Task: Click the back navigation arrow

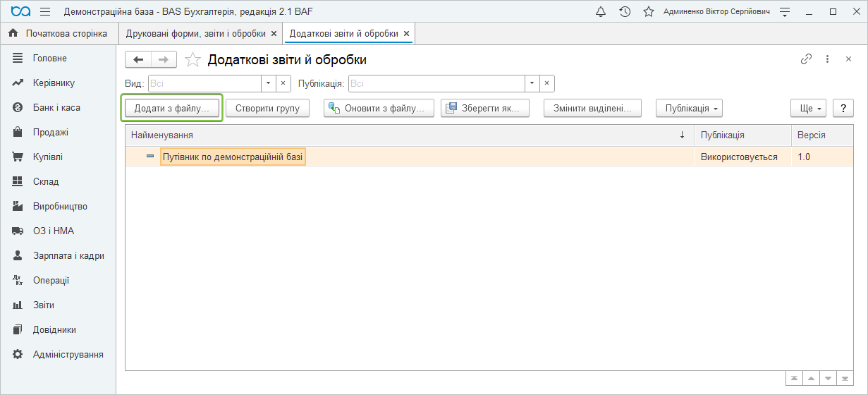Action: click(138, 60)
